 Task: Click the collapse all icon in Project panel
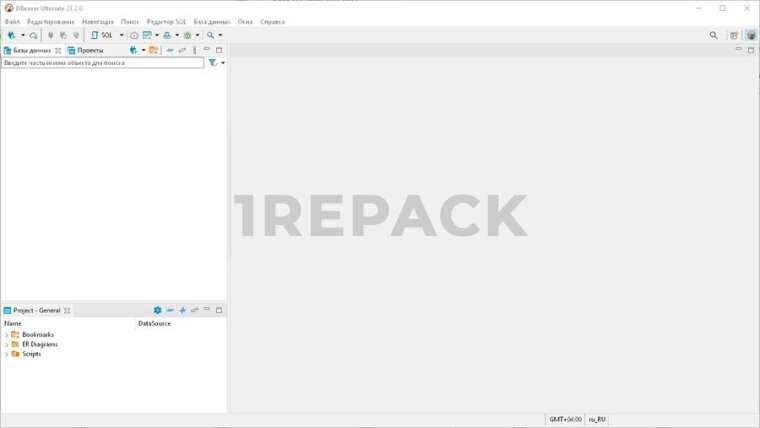[x=170, y=310]
